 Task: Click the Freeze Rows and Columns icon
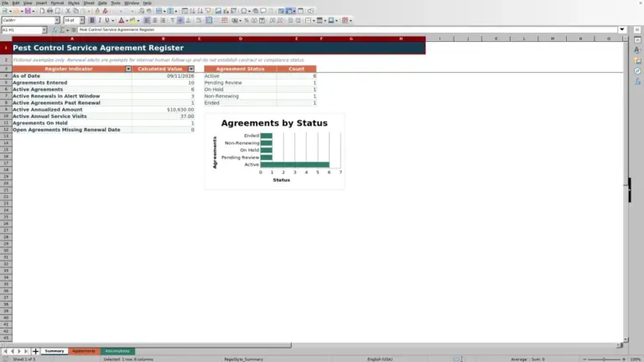(x=289, y=11)
